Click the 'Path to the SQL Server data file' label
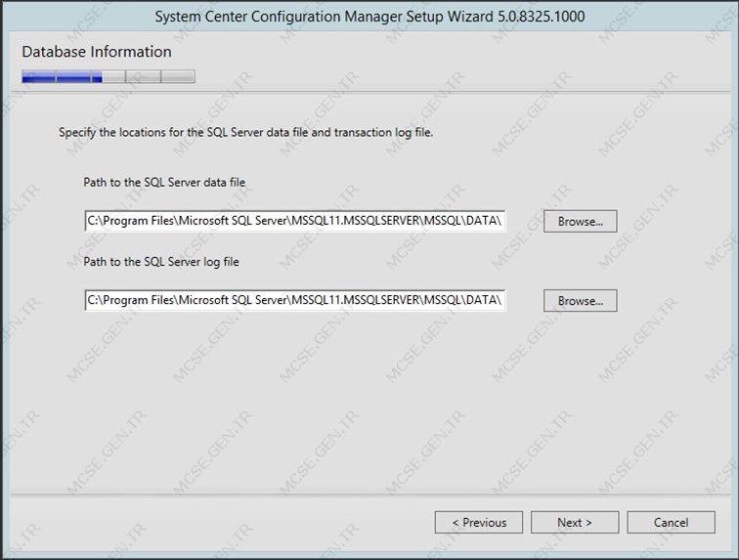 164,183
